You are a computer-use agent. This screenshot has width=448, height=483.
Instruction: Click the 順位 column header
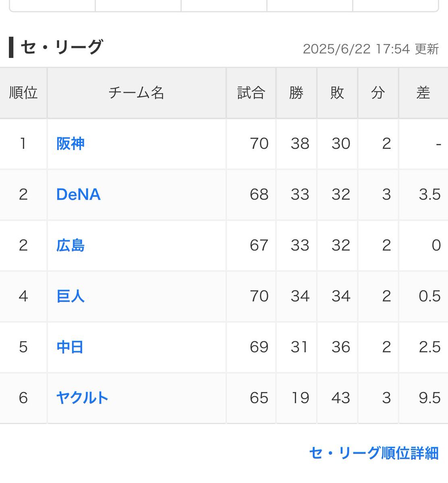click(23, 93)
